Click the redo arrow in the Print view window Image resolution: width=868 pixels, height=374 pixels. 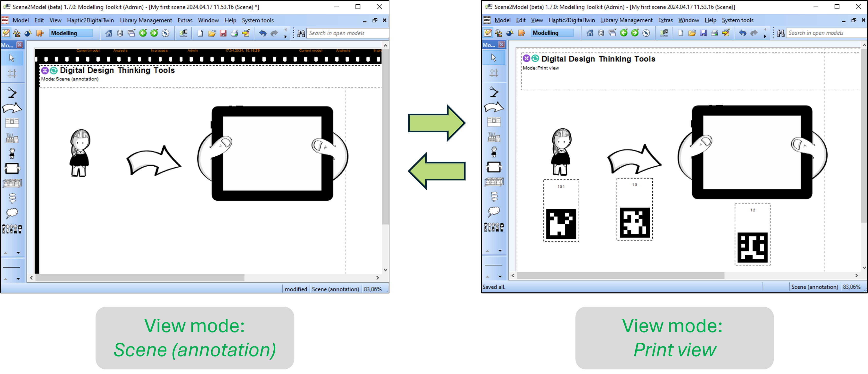pyautogui.click(x=754, y=33)
